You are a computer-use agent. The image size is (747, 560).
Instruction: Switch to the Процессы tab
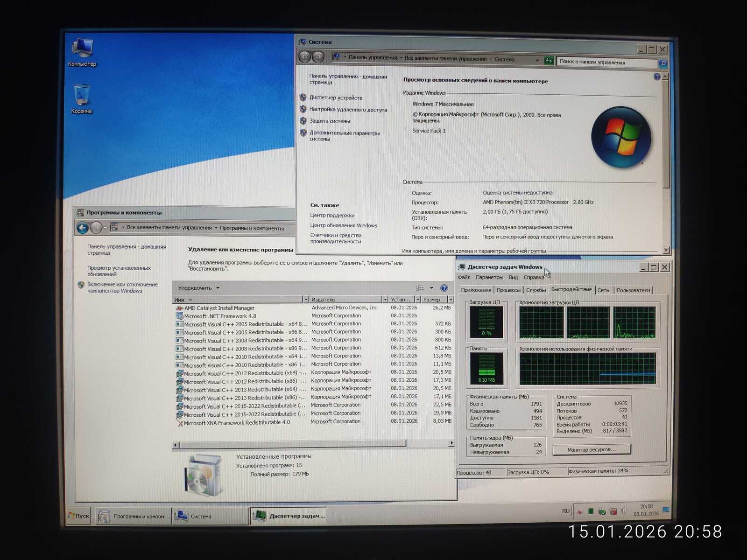(x=508, y=290)
